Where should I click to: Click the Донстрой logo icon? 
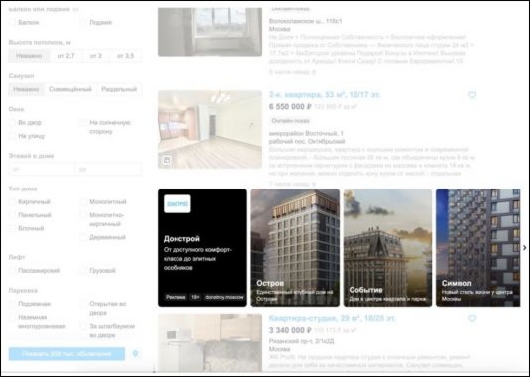177,204
